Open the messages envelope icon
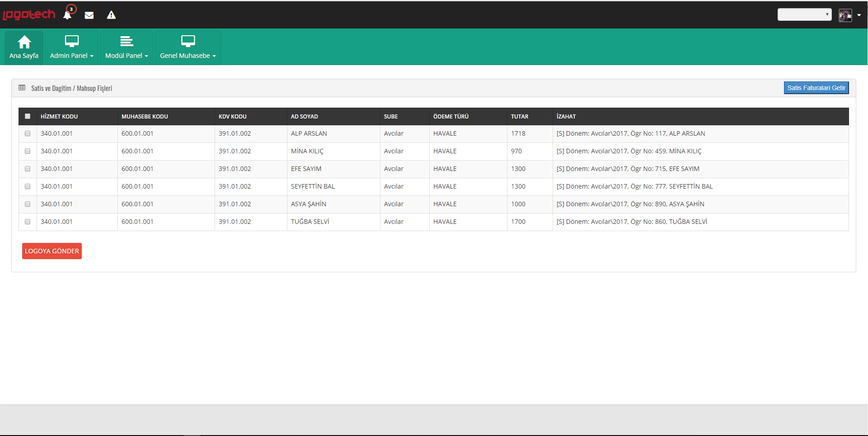This screenshot has height=436, width=868. tap(89, 15)
